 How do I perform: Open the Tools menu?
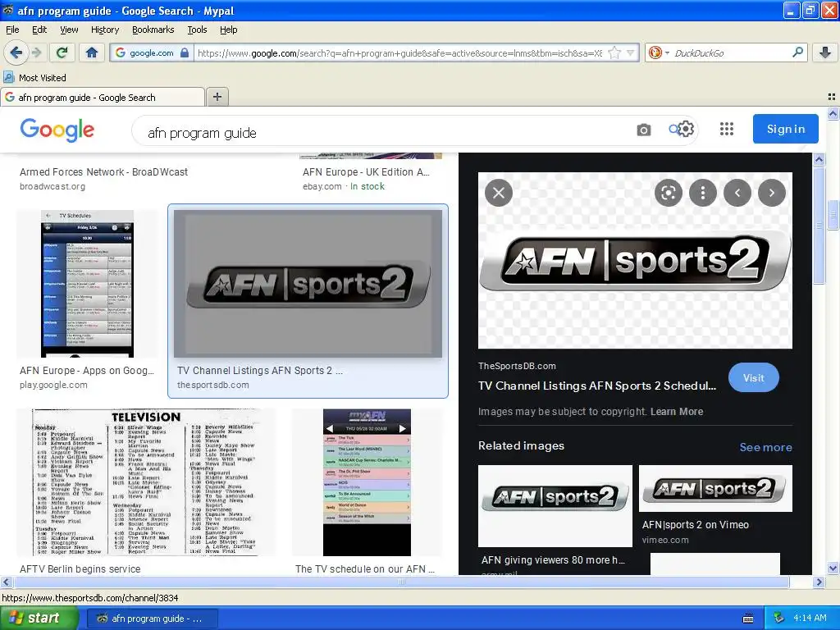(x=197, y=30)
